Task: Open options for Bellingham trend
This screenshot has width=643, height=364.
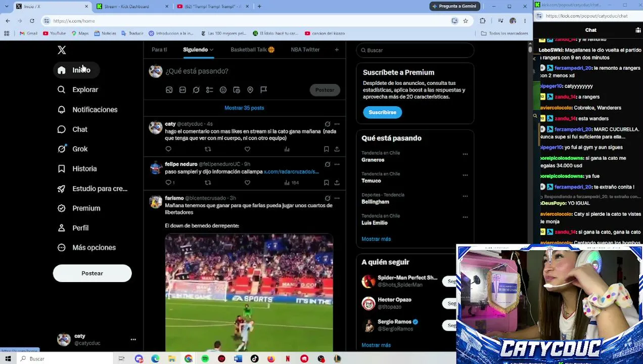Action: (x=465, y=197)
